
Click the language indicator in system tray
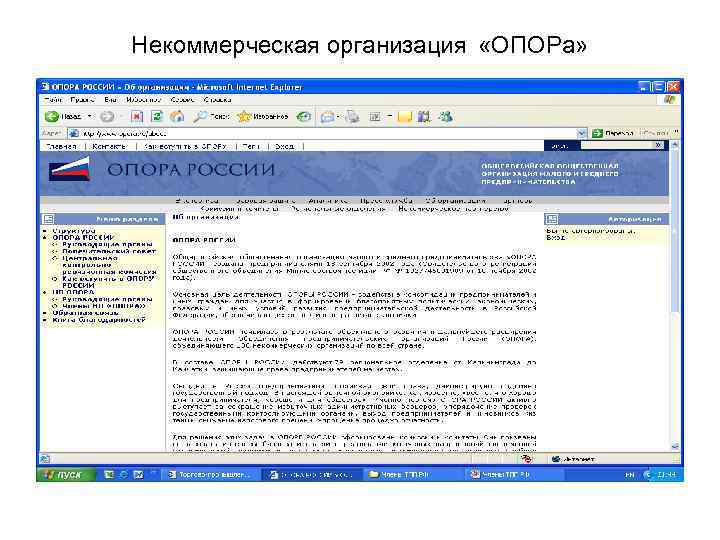click(x=630, y=475)
